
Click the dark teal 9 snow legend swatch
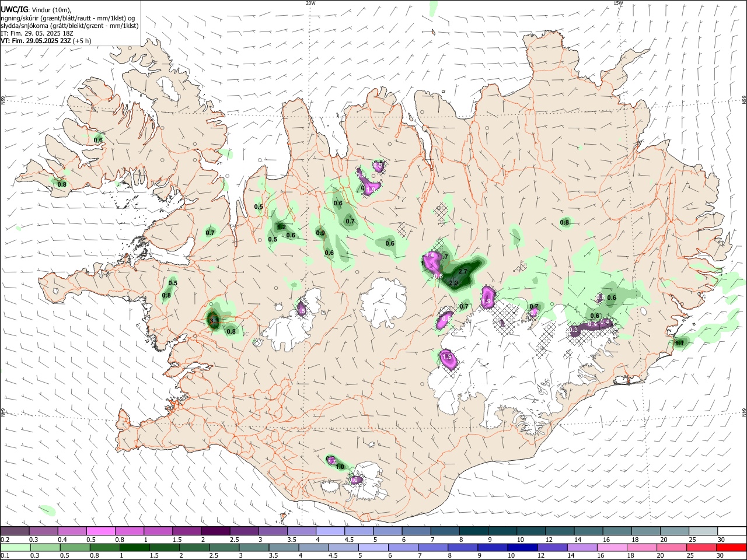tap(503, 531)
